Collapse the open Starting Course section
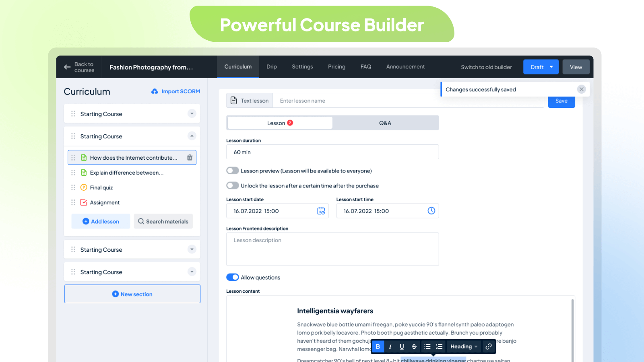The width and height of the screenshot is (644, 362). coord(192,136)
